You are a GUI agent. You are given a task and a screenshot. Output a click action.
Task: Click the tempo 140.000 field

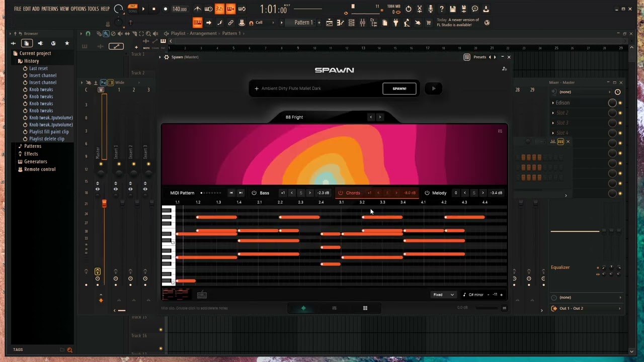coord(179,9)
